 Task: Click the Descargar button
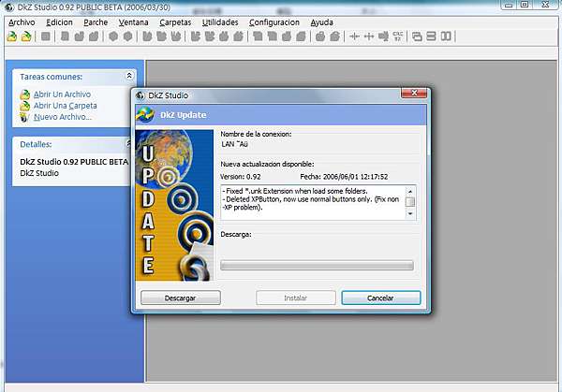pyautogui.click(x=180, y=298)
